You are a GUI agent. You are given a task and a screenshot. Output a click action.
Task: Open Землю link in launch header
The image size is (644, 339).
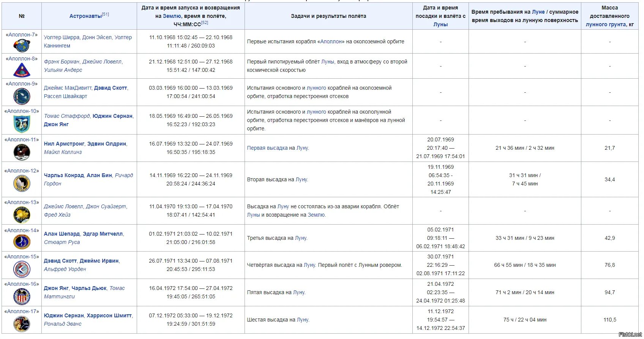172,16
